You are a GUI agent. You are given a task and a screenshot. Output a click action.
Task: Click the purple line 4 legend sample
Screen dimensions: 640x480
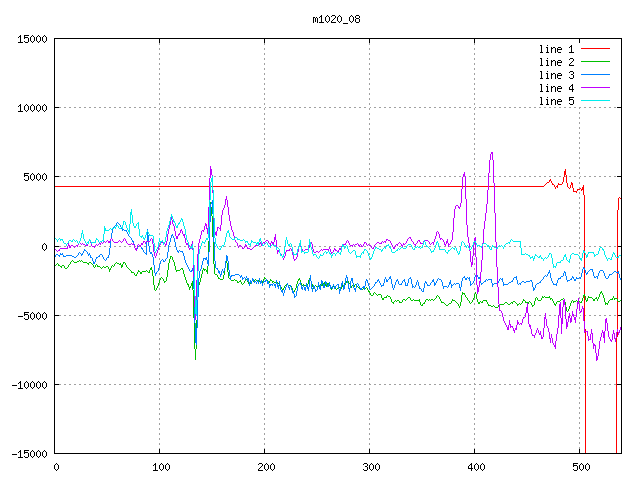point(595,88)
